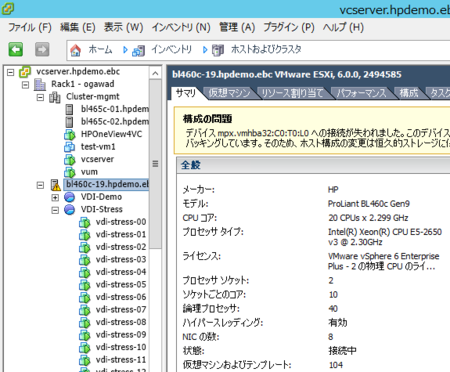Select vdi-stress-09 in the tree
Viewport: 450px width, 372px height.
pyautogui.click(x=121, y=335)
